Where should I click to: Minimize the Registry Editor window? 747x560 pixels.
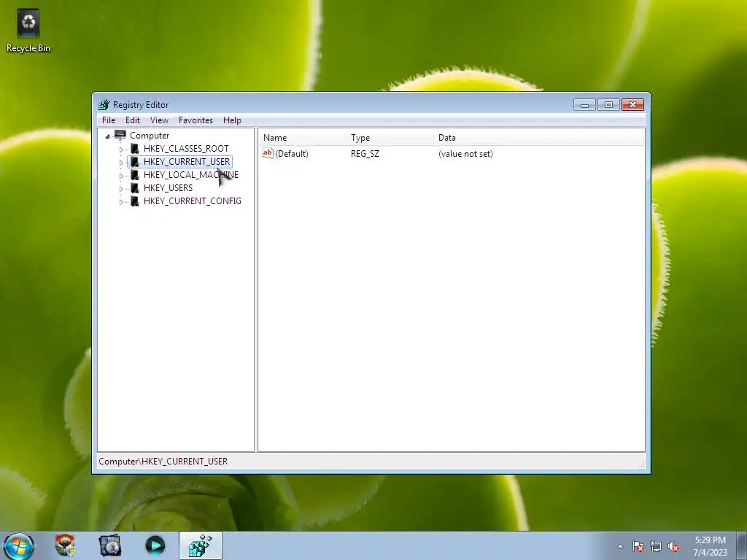pos(584,105)
